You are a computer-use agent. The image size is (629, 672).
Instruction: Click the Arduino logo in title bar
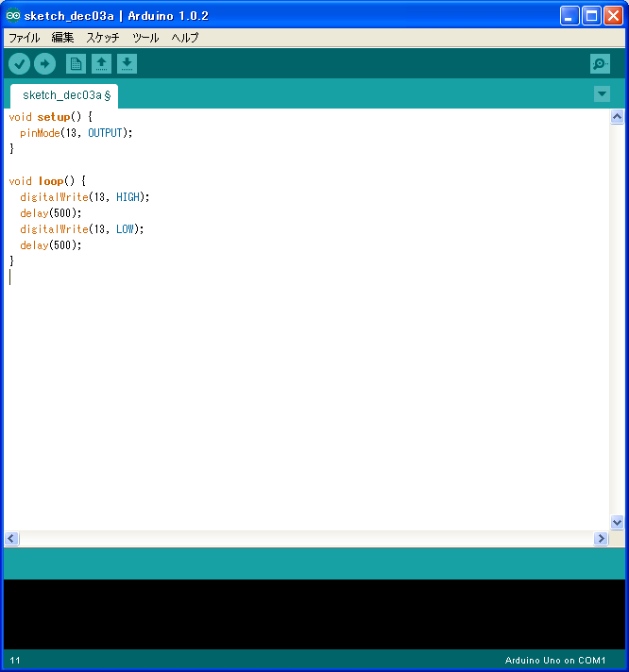point(13,16)
